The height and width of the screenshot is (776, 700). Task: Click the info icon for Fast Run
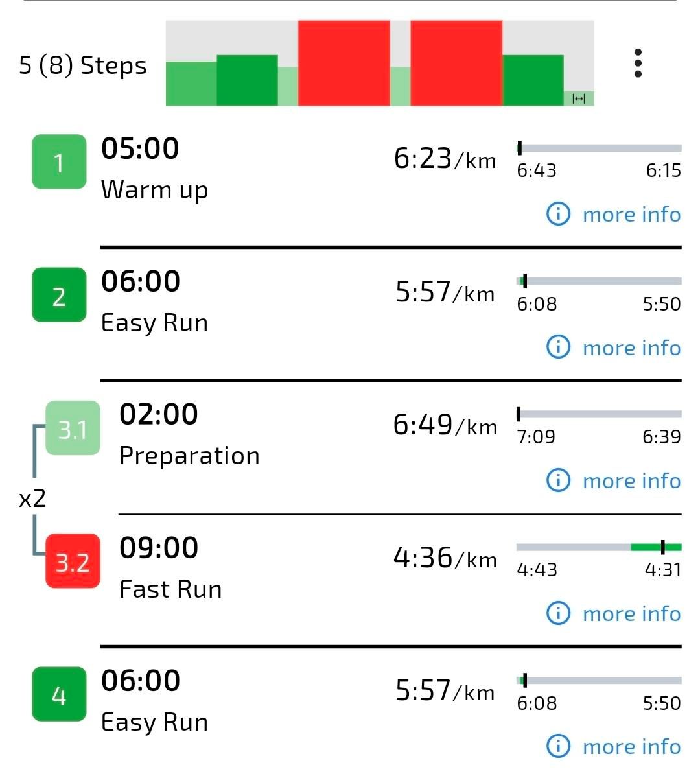click(558, 613)
